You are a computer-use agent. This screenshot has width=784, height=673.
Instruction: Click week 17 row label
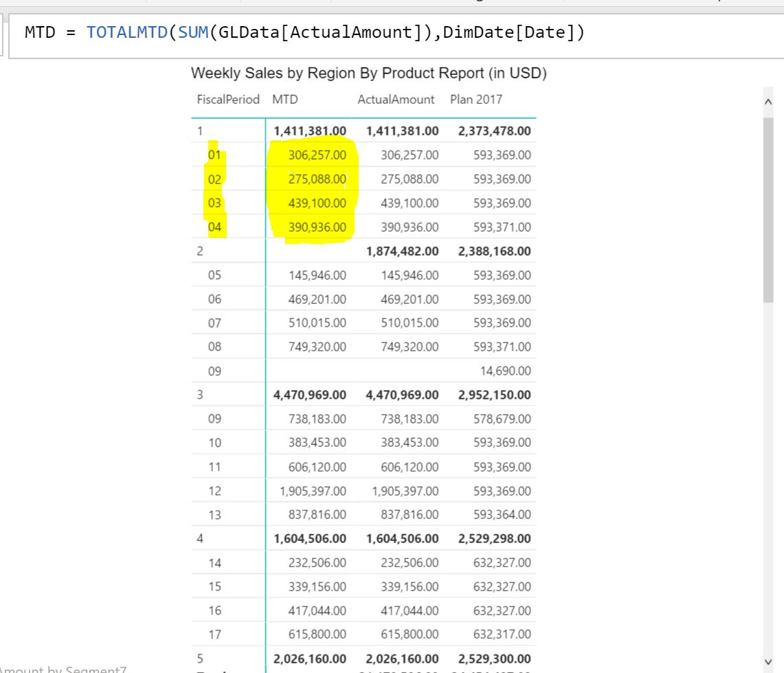[214, 635]
